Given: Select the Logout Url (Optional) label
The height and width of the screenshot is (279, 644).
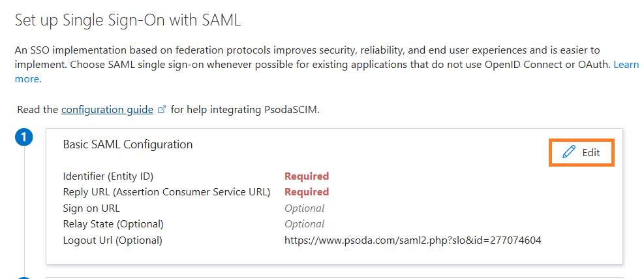Looking at the screenshot, I should pos(112,240).
